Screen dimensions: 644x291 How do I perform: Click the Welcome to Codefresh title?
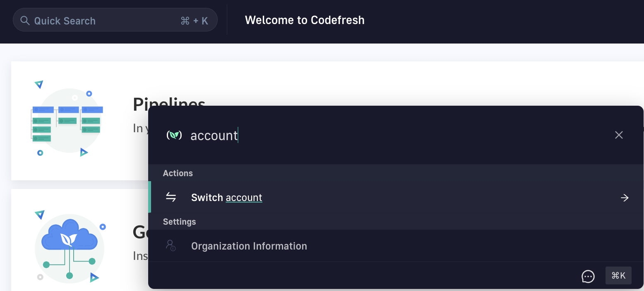point(305,20)
